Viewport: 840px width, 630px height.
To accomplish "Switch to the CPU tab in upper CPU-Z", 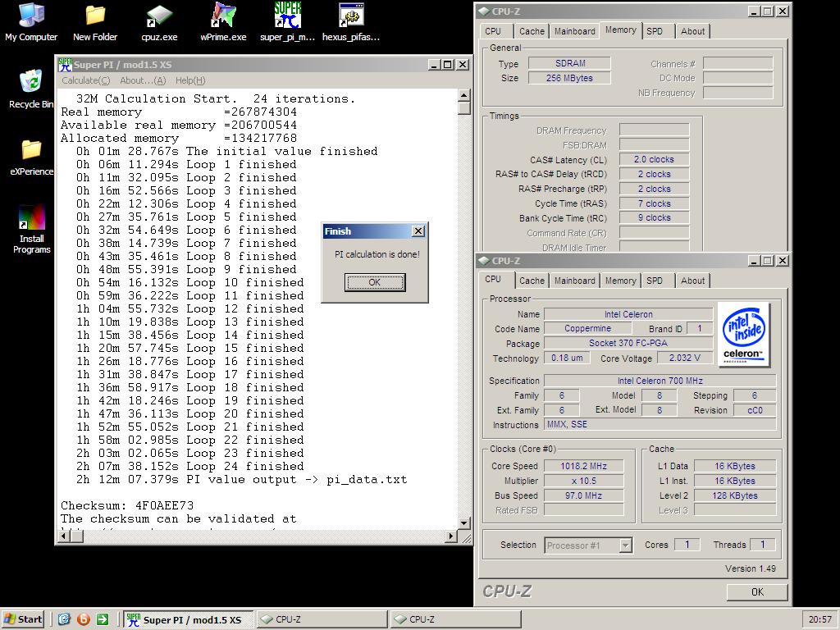I will (493, 31).
